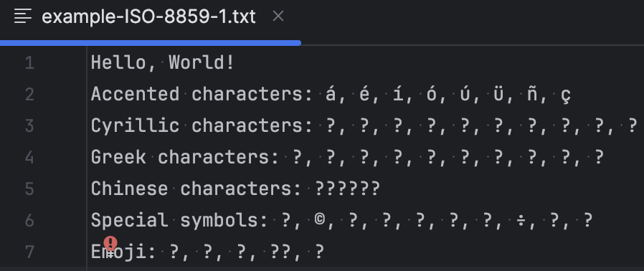Click line number 3 in the gutter
This screenshot has height=271, width=644.
pyautogui.click(x=29, y=125)
